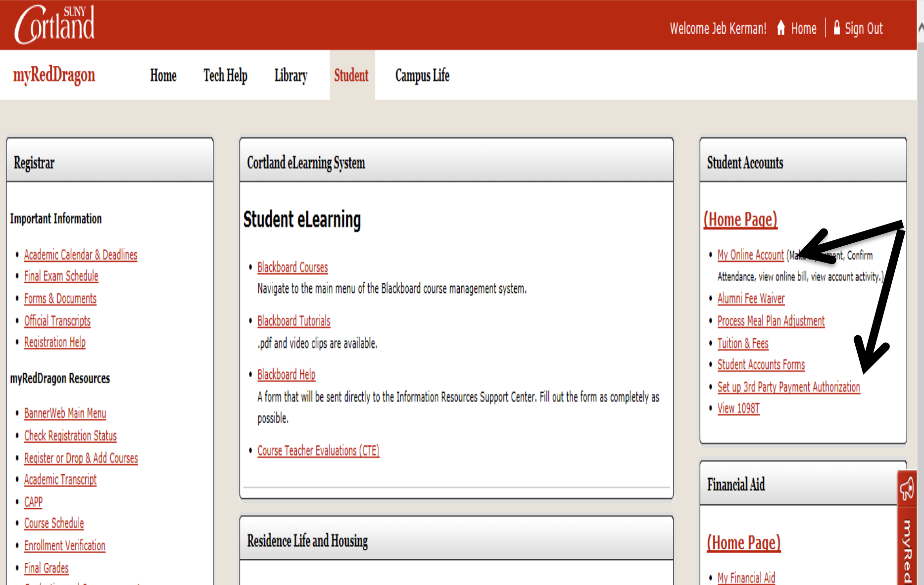View the Final Exam Schedule
Screen dimensions: 924x585
point(61,276)
